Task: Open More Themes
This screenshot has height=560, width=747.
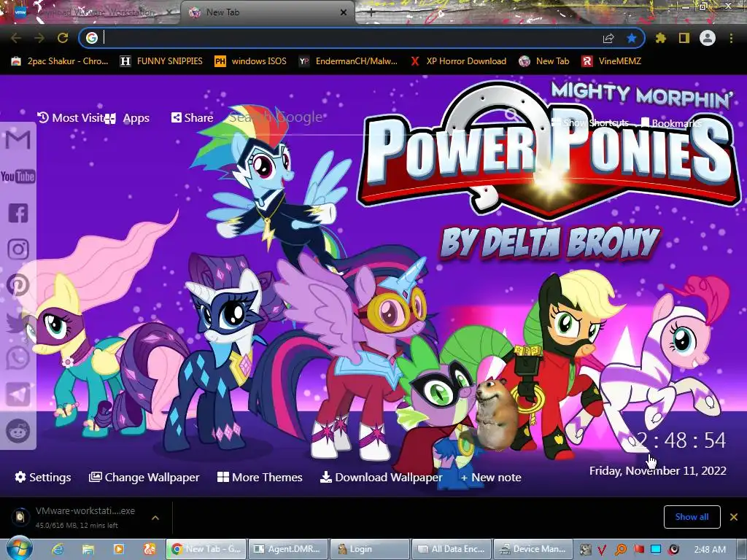Action: pos(260,477)
